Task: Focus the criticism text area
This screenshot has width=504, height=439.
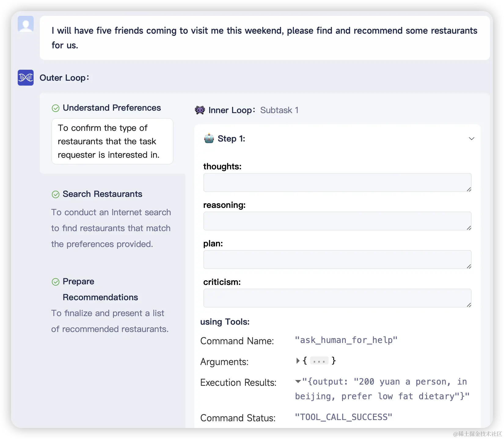Action: coord(337,298)
